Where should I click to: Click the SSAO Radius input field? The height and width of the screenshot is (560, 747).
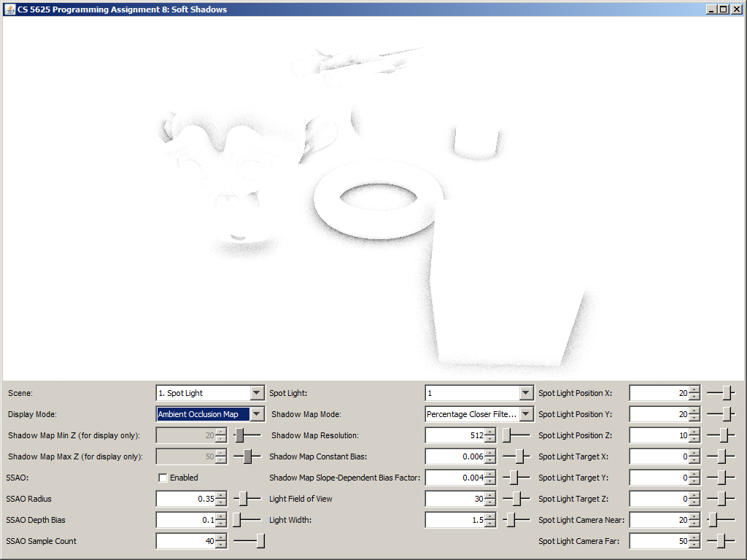pos(186,499)
